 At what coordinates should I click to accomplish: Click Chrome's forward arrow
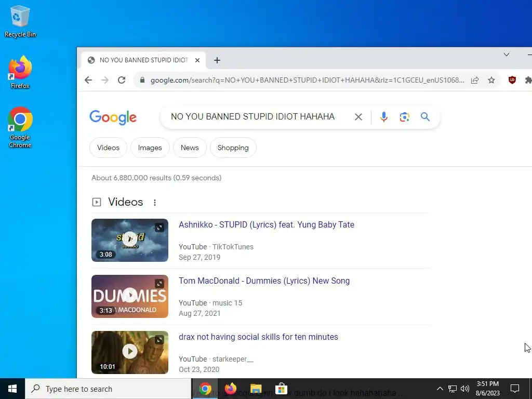coord(105,80)
